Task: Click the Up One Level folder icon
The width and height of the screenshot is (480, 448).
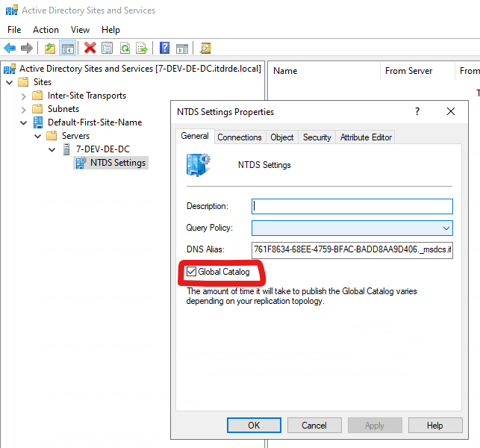Action: (x=50, y=48)
